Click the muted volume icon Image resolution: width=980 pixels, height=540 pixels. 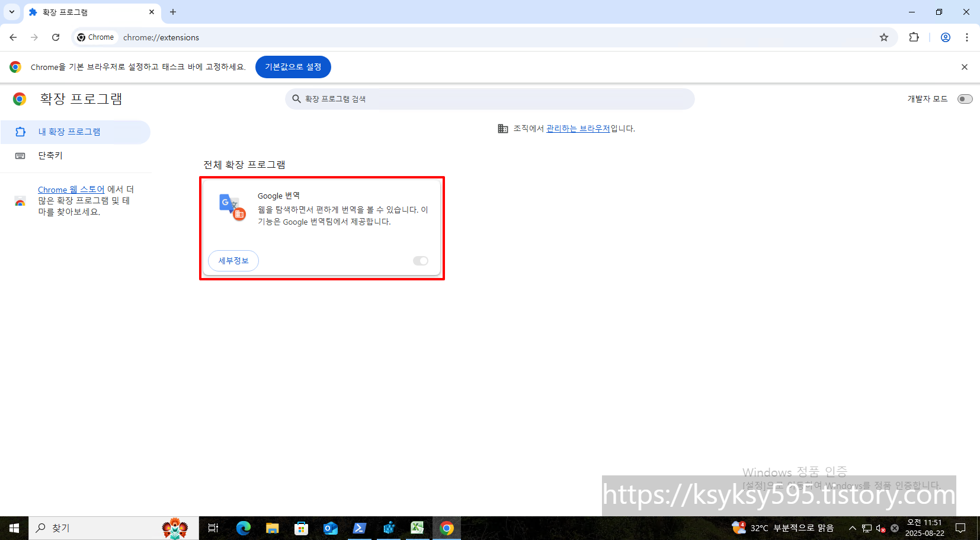[x=880, y=528]
